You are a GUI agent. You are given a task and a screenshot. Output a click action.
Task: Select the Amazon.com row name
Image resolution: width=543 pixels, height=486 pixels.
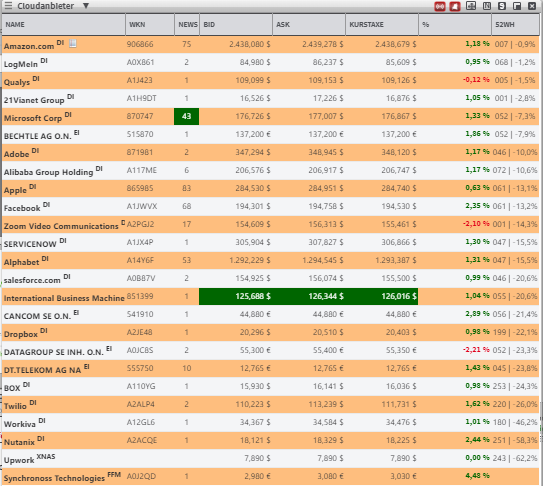tap(29, 46)
